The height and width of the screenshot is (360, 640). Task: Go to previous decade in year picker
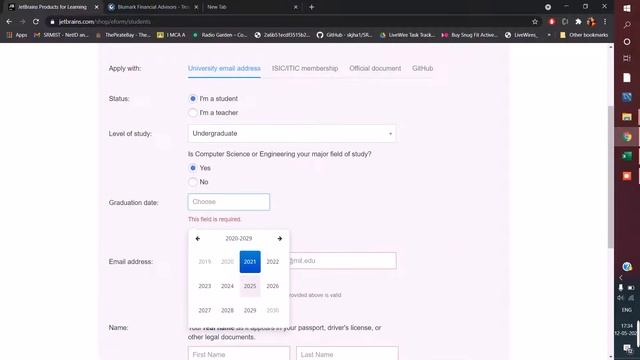pos(198,238)
